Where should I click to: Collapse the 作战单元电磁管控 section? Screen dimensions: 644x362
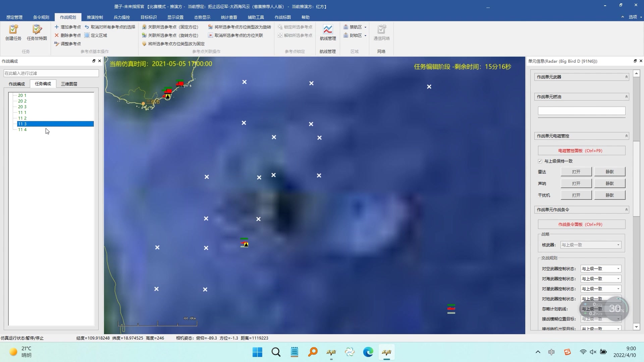point(626,136)
